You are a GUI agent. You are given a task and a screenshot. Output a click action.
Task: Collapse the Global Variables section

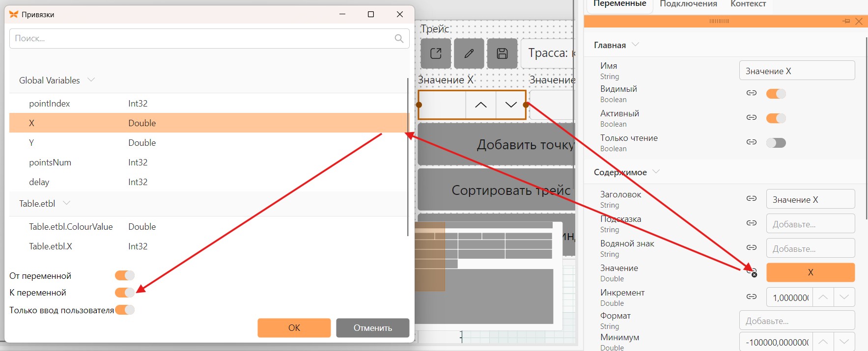coord(91,80)
